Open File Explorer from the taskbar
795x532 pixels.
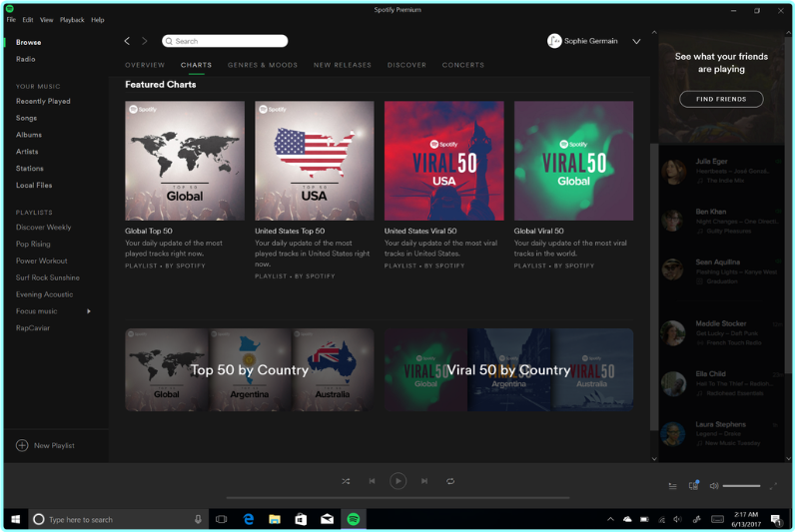275,519
